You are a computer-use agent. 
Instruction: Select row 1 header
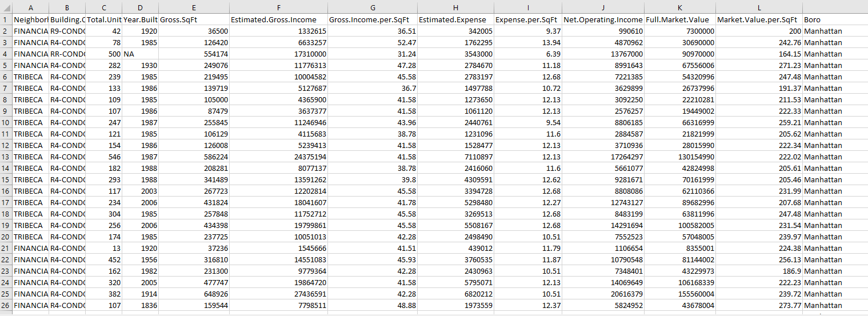point(6,19)
